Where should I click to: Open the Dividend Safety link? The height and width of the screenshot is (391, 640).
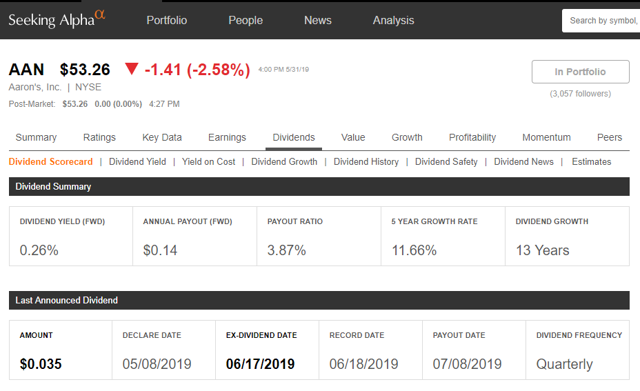pos(446,162)
